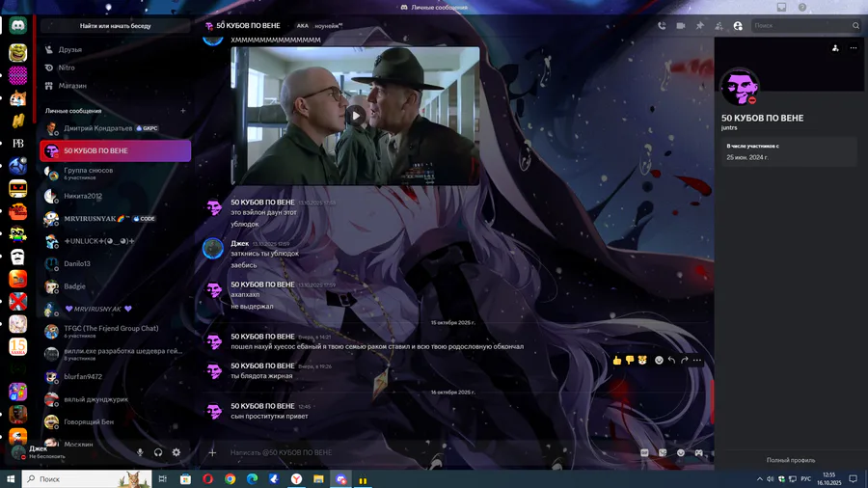
Task: Open the message's more options dots
Action: pyautogui.click(x=697, y=360)
